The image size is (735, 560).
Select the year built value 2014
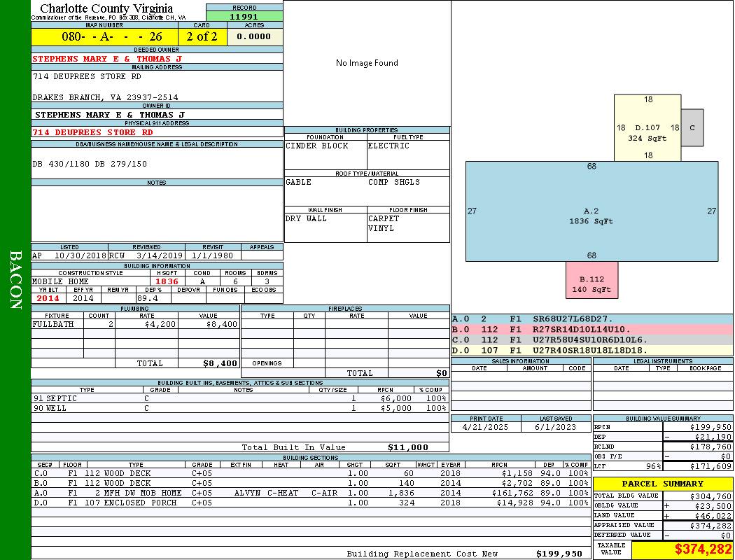tap(48, 298)
